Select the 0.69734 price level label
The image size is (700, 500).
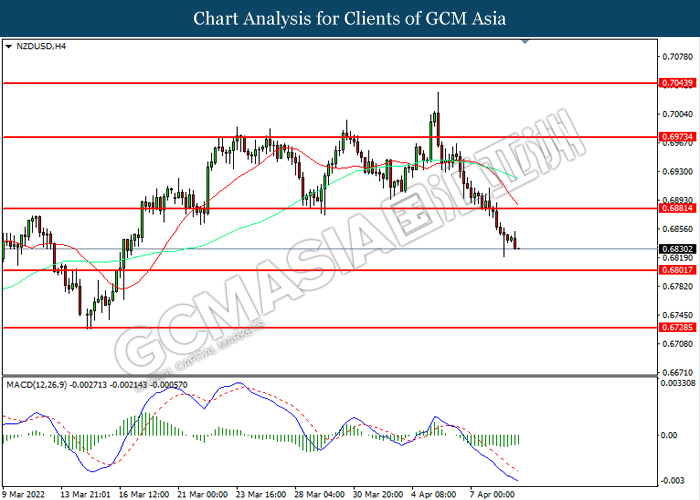click(677, 137)
